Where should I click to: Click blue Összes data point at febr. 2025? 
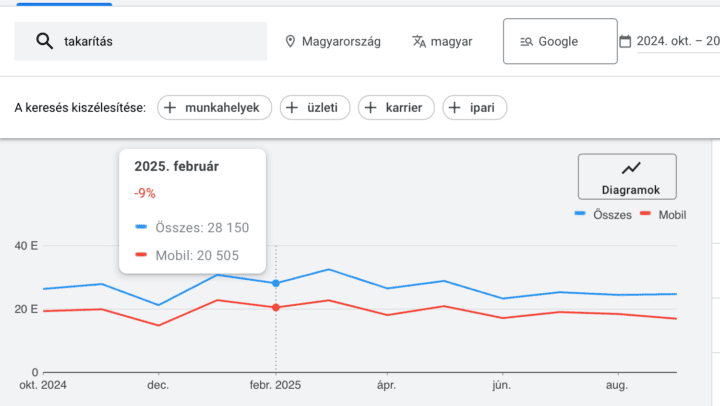276,283
